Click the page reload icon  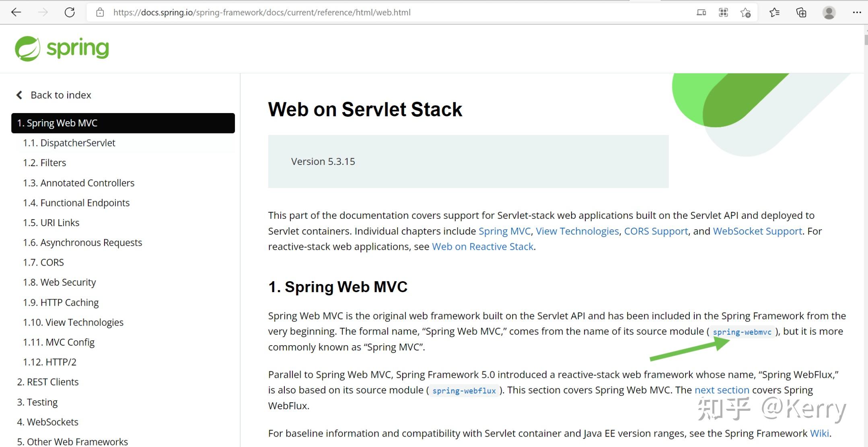click(70, 12)
